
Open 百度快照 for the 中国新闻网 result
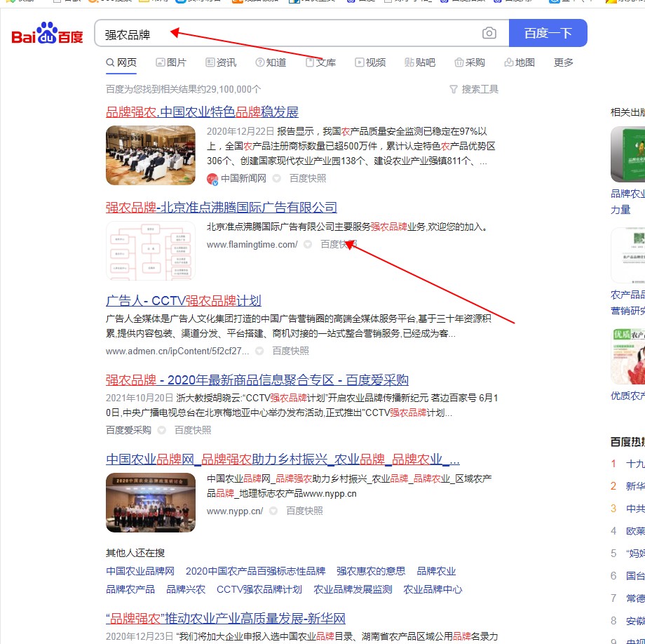[x=308, y=179]
